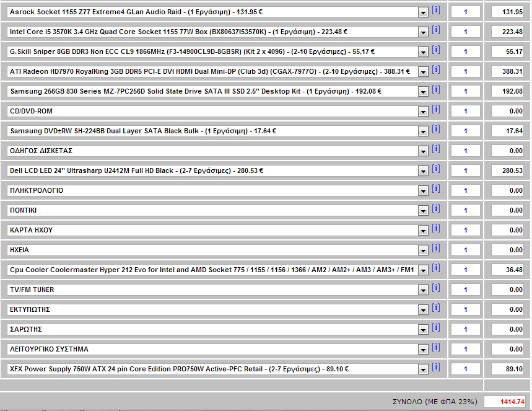Expand the Intel Core i5 3570K dropdown

[x=423, y=32]
